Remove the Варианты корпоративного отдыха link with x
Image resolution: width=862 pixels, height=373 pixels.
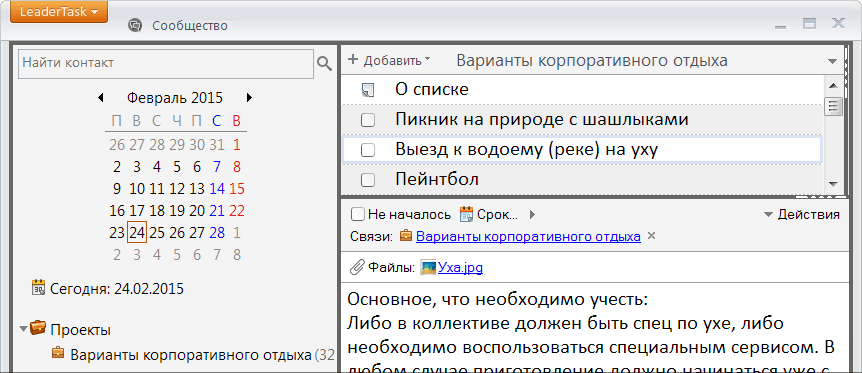(x=651, y=236)
